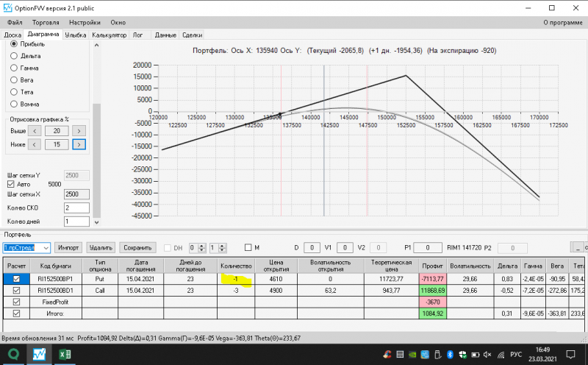Image resolution: width=588 pixels, height=365 pixels.
Task: Click the V1 value input field
Action: coord(345,247)
